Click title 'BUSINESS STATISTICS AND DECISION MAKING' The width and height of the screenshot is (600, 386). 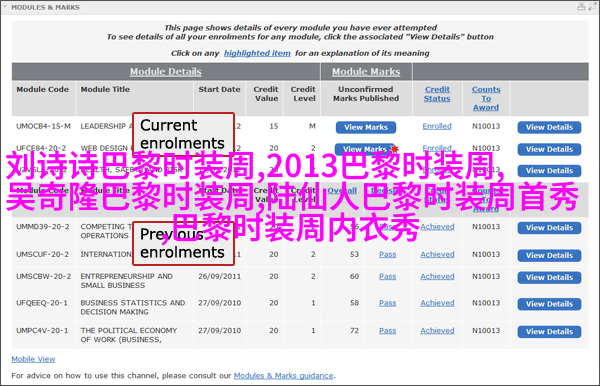pos(133,307)
